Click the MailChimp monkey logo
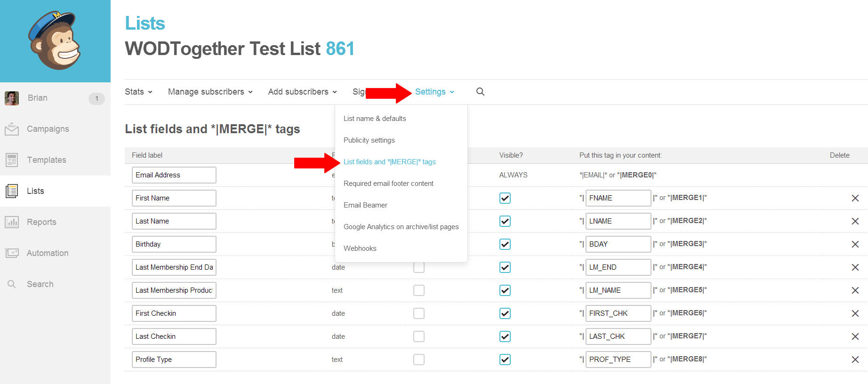868x384 pixels. [x=55, y=41]
